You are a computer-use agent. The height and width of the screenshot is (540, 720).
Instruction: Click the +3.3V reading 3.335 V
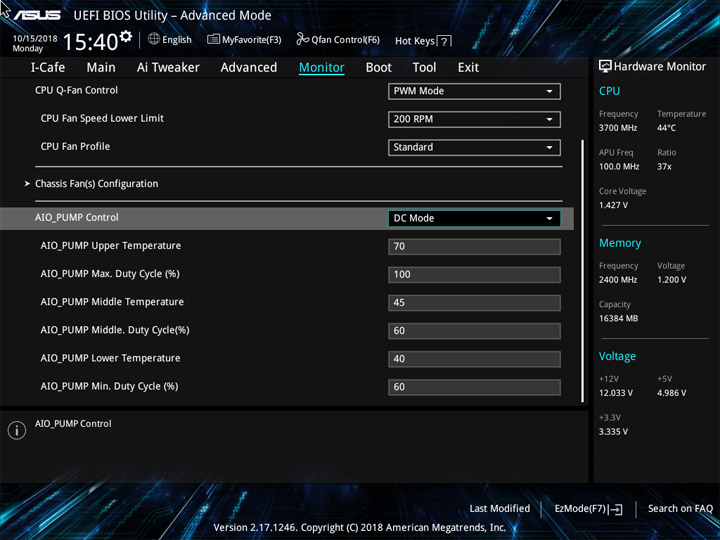tap(613, 432)
